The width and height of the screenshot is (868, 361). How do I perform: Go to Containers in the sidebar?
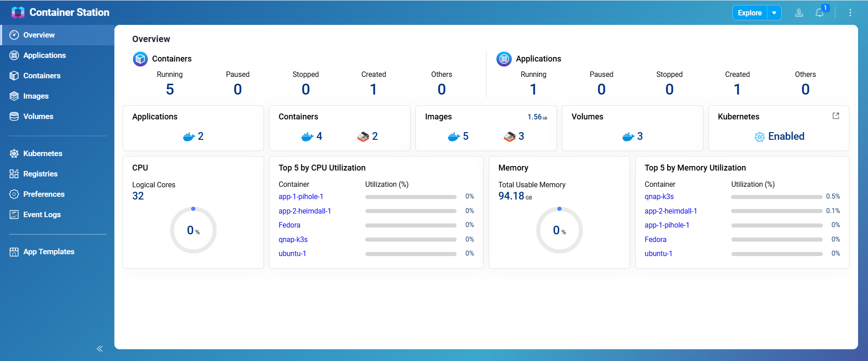[57, 76]
